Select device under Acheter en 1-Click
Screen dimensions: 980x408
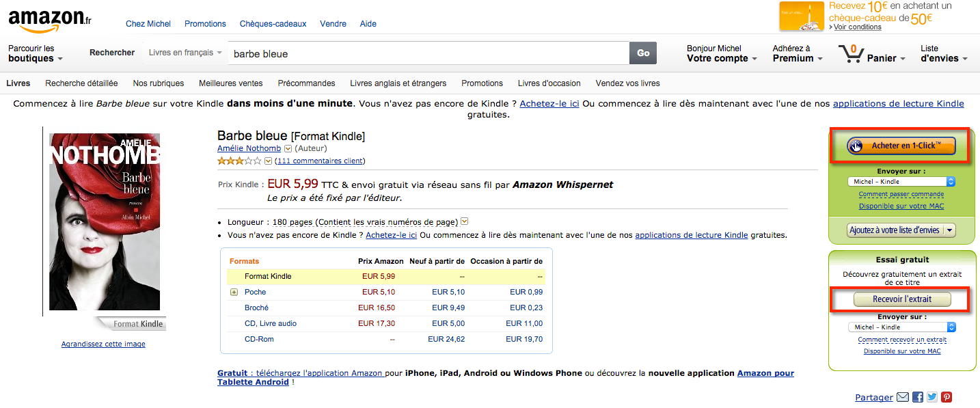(901, 182)
